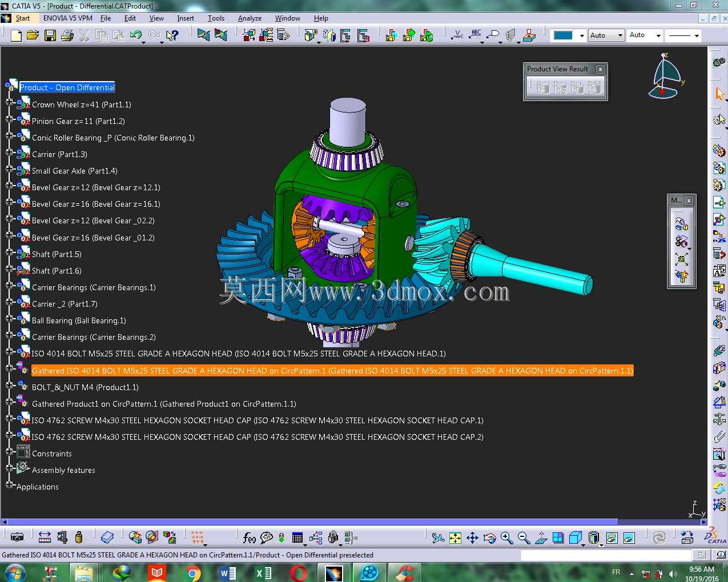Open the Window menu
Image resolution: width=728 pixels, height=582 pixels.
[x=288, y=18]
